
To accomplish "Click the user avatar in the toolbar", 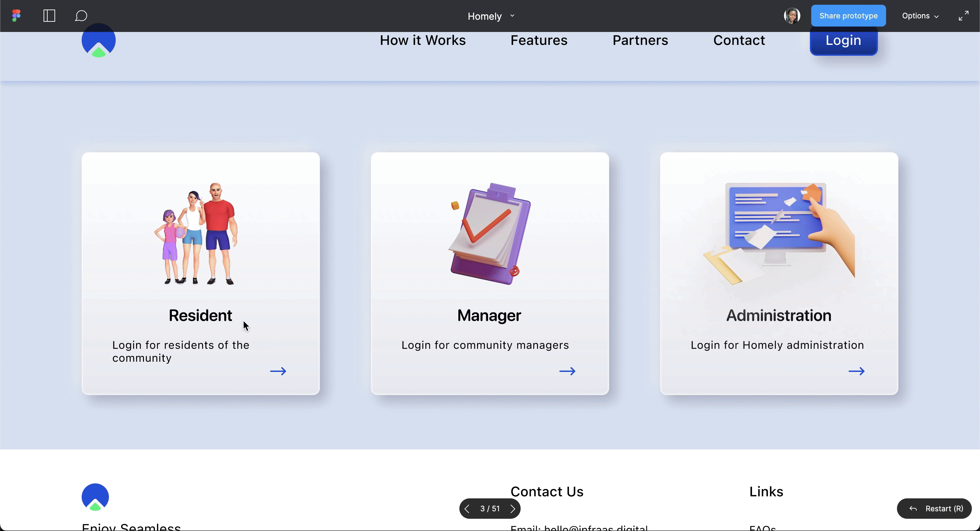I will 792,16.
